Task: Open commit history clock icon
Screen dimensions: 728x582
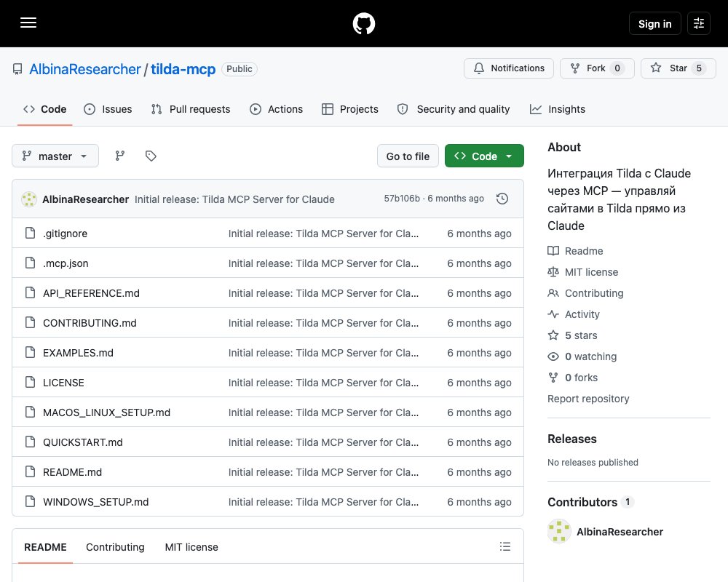Action: 502,199
